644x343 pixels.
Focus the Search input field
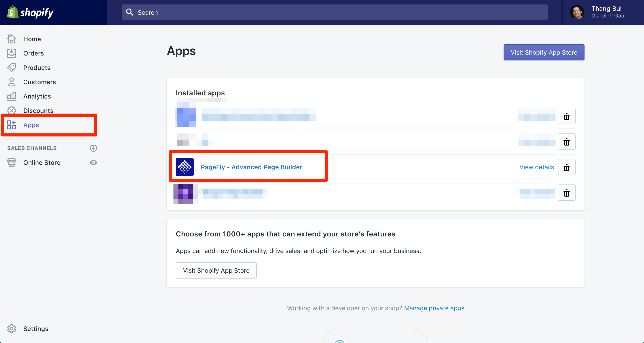tap(335, 12)
